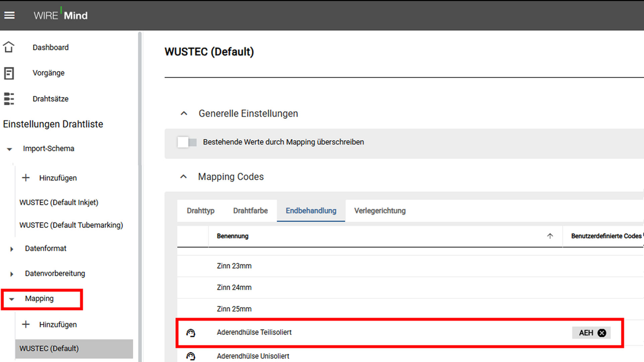644x362 pixels.
Task: Click the Dashboard home icon
Action: point(9,47)
